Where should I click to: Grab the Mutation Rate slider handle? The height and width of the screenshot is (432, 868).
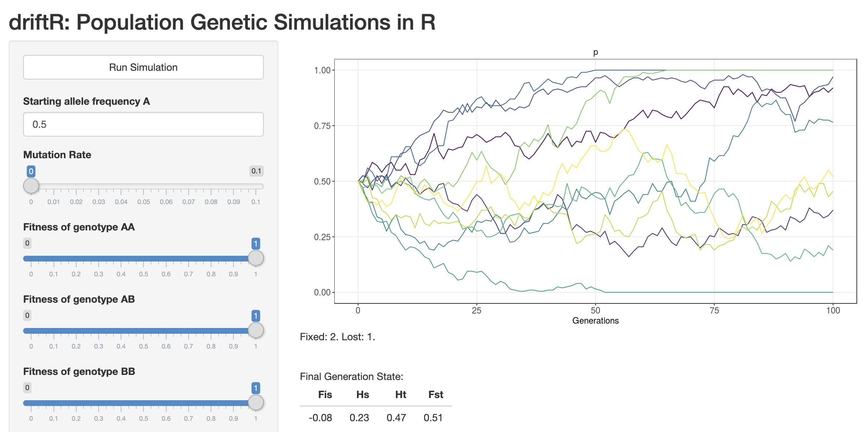(x=31, y=186)
